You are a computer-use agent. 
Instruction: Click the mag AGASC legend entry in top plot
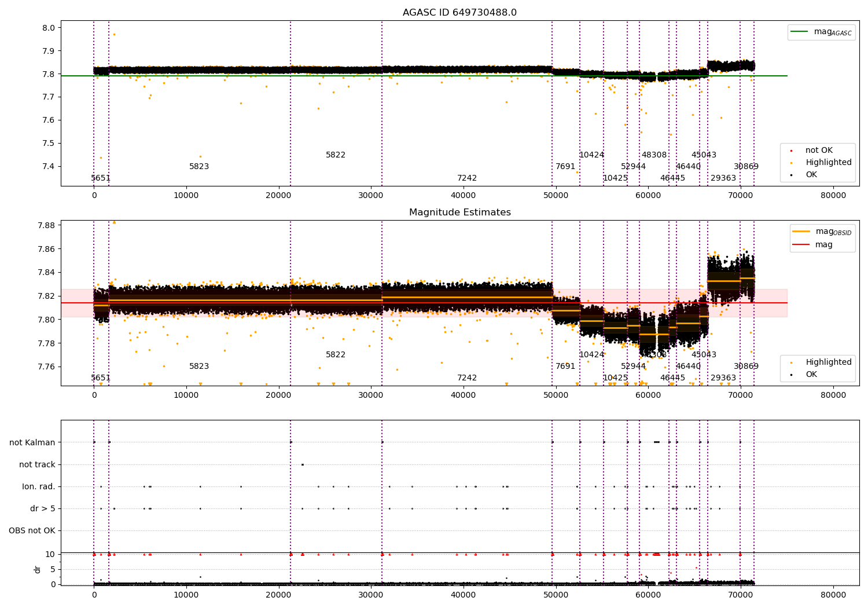pos(821,32)
